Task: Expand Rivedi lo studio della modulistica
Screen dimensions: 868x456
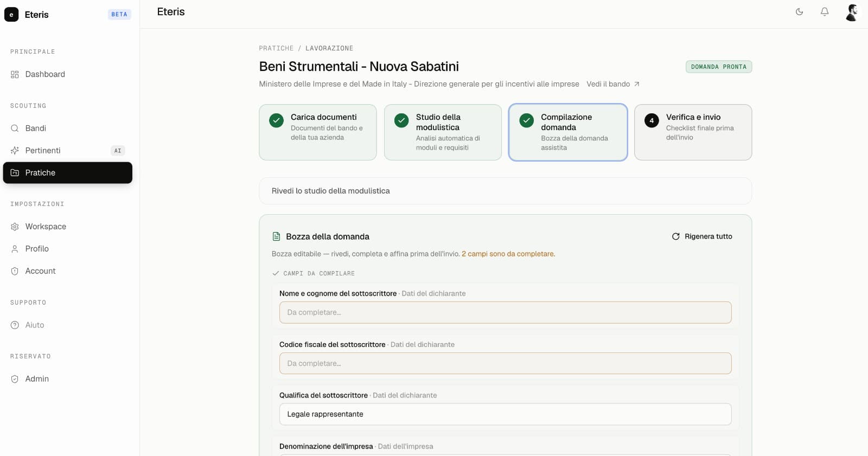Action: (x=506, y=191)
